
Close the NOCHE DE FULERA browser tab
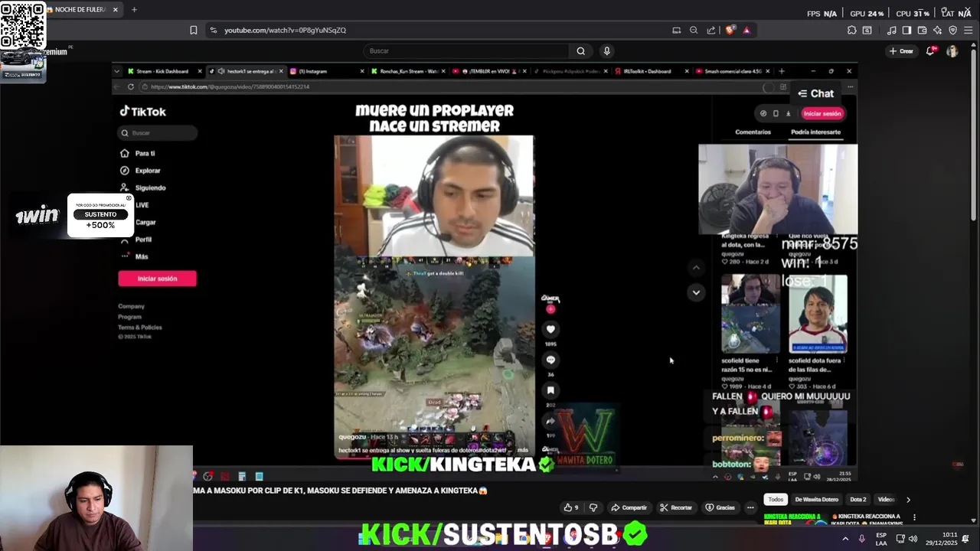pyautogui.click(x=116, y=10)
